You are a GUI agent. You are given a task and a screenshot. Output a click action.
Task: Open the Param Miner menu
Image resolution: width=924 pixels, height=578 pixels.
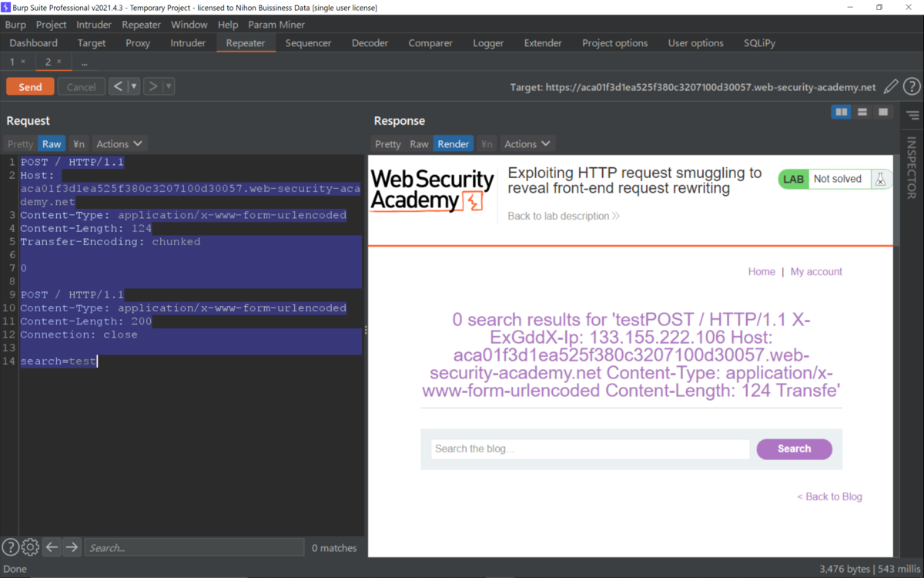(276, 25)
